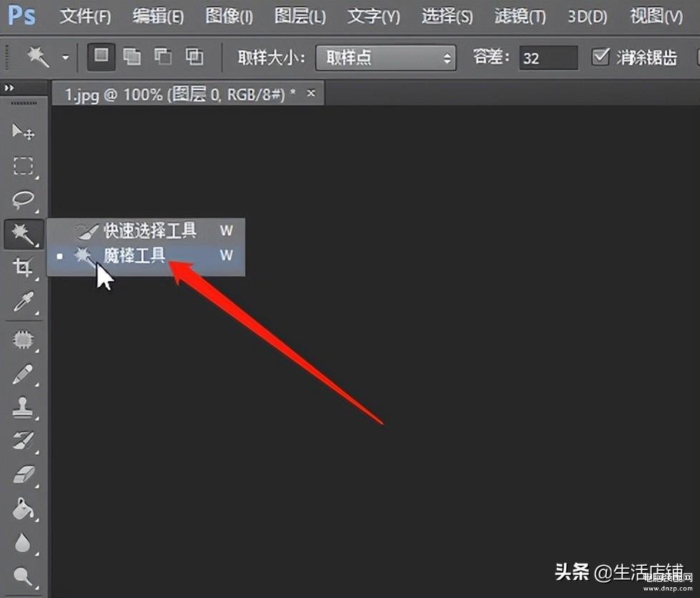This screenshot has width=700, height=598.
Task: Select the Eraser tool
Action: click(x=23, y=474)
